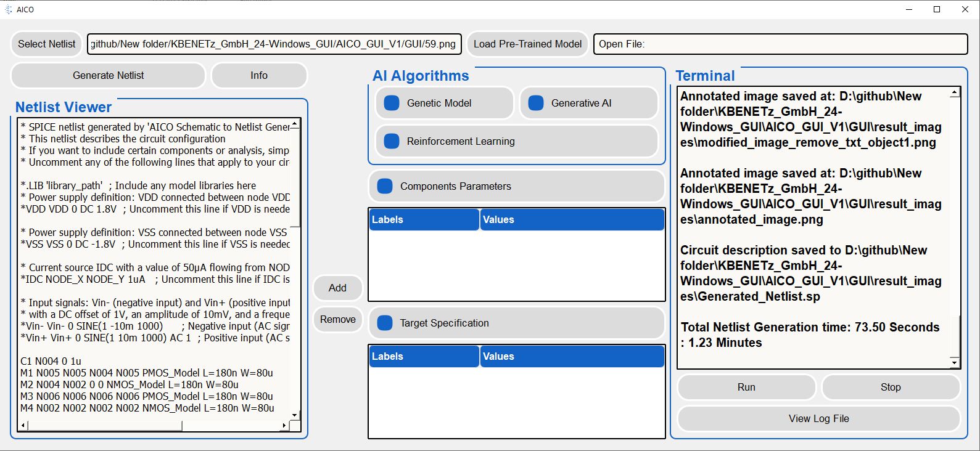Click the Generate Netlist button

point(108,75)
